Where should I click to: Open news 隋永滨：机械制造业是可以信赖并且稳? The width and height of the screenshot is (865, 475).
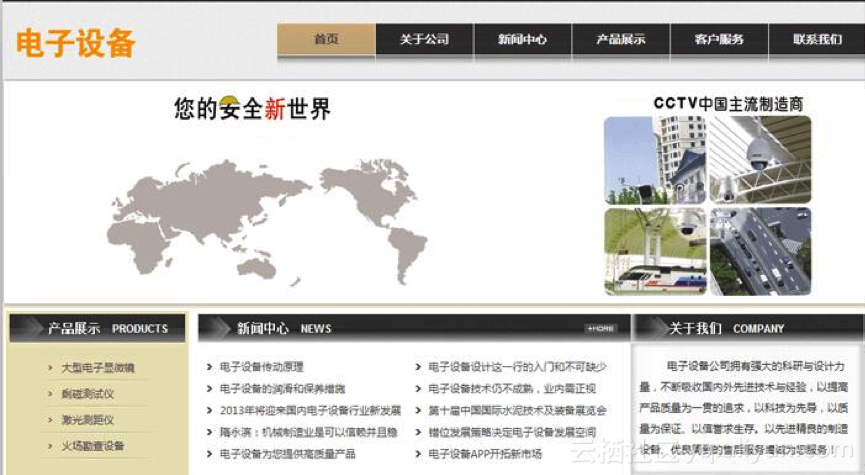308,432
